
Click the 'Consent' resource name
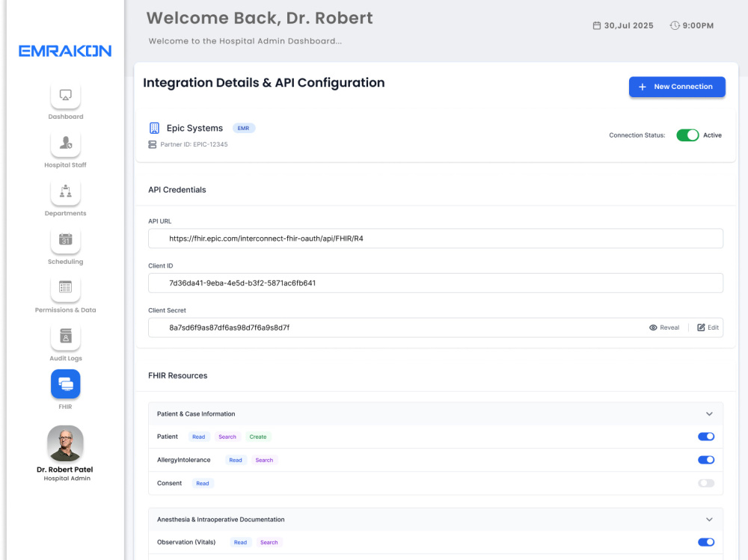(x=169, y=483)
